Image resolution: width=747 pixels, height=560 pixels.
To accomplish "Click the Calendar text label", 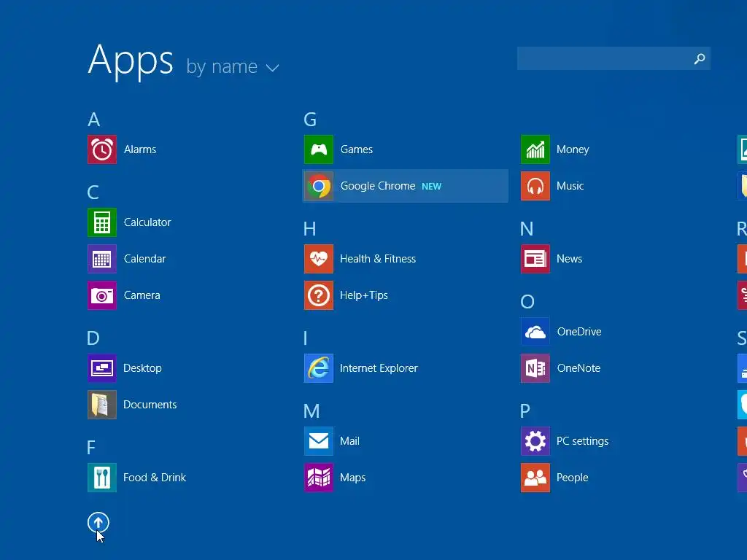I will [145, 259].
